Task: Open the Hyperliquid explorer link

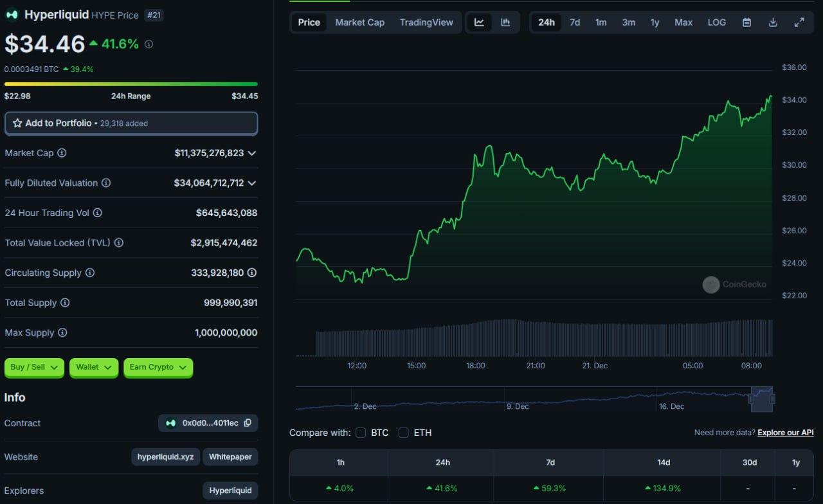Action: pos(230,491)
